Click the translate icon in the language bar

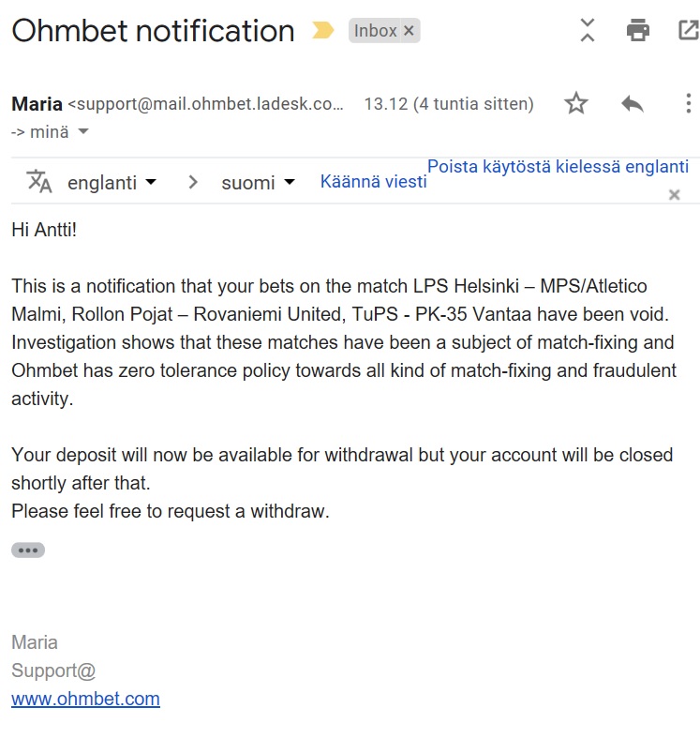click(x=39, y=181)
